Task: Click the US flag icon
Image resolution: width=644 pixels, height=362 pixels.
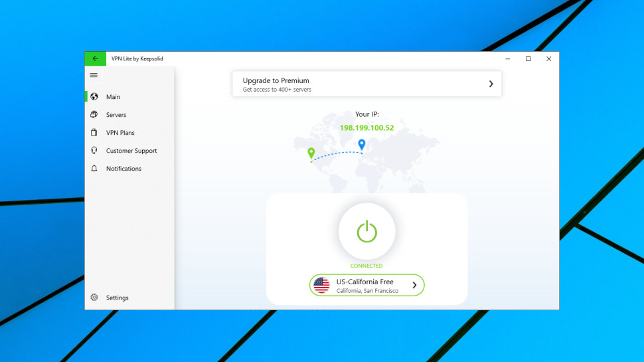Action: tap(321, 285)
